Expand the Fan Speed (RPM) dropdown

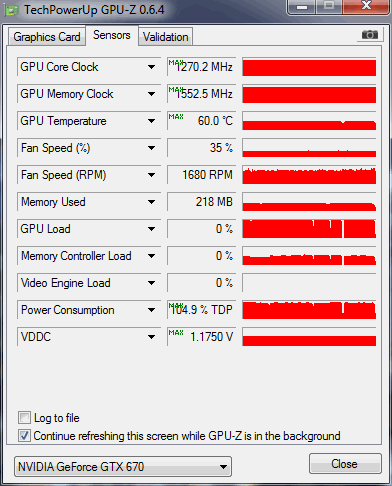152,175
